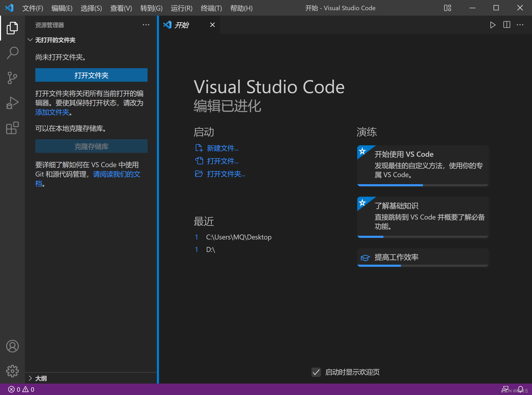The height and width of the screenshot is (395, 532).
Task: Click the 添加文件夹 link
Action: (52, 112)
